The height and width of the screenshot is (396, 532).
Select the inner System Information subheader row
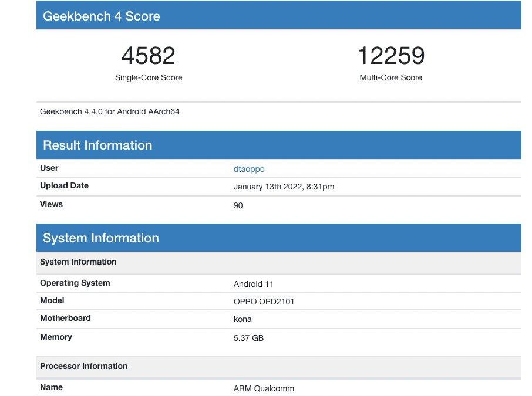pyautogui.click(x=78, y=262)
